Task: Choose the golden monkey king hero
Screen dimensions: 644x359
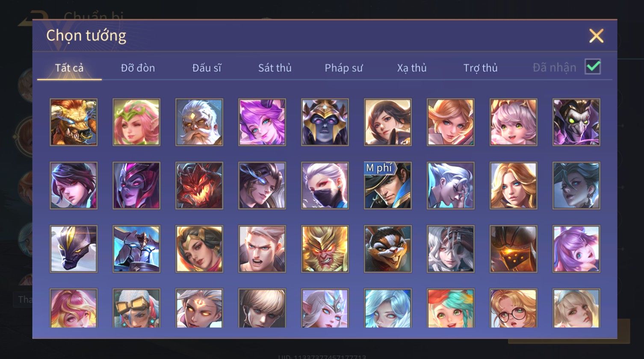Action: [x=325, y=249]
